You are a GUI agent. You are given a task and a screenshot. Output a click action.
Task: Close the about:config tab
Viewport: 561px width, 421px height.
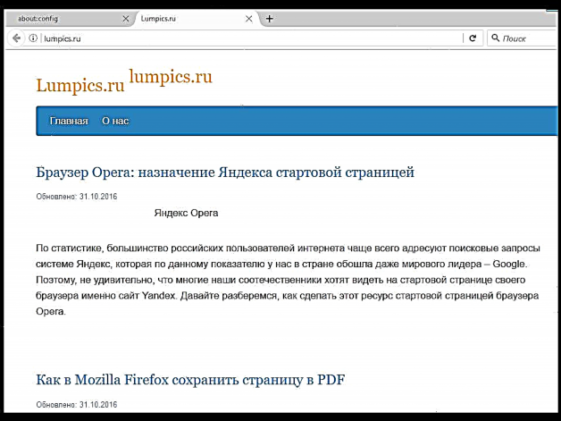click(x=126, y=19)
